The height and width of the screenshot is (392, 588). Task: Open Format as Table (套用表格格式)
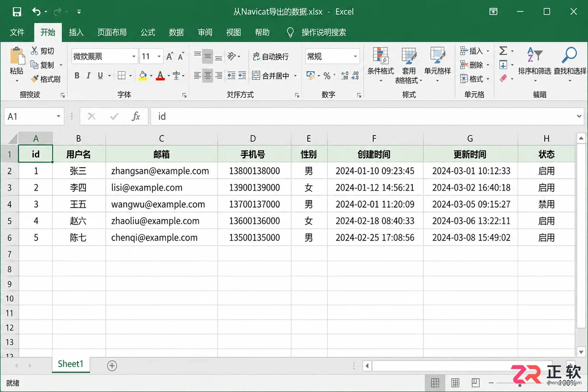[408, 66]
